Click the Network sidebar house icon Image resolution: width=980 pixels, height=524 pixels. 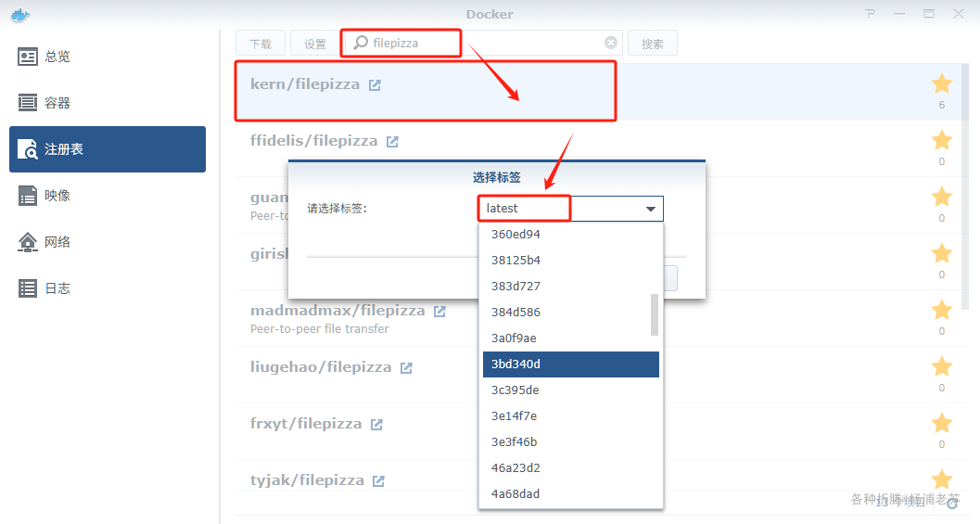point(28,242)
